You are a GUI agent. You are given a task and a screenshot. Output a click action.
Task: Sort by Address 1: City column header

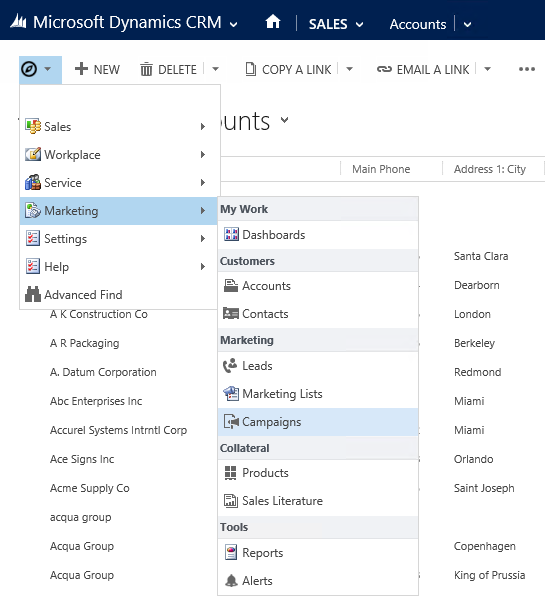coord(490,169)
